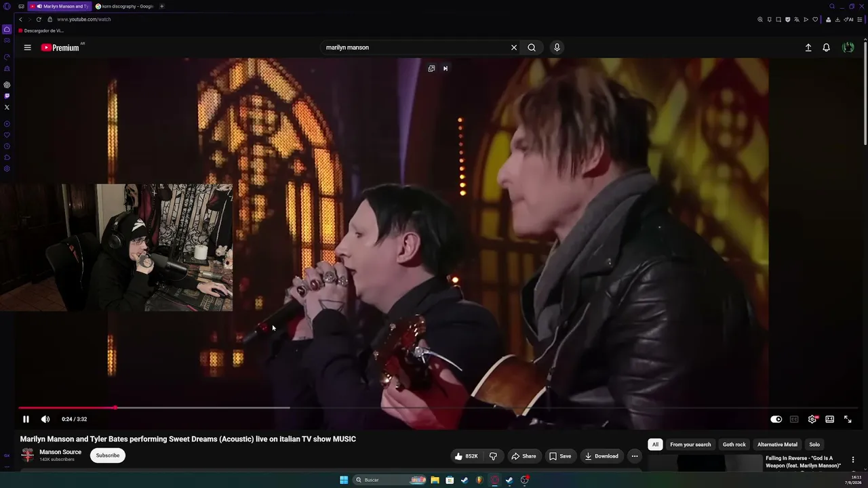The width and height of the screenshot is (868, 488).
Task: Clear the 'marilyn manson' search text
Action: click(514, 47)
